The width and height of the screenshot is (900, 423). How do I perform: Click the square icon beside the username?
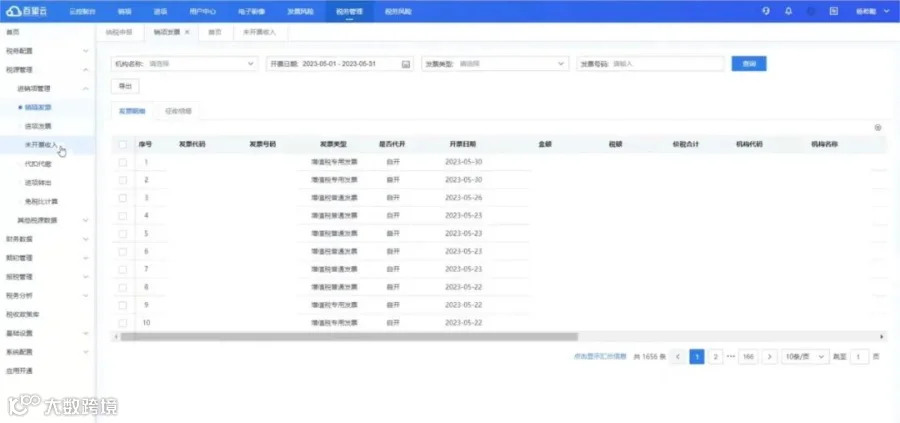834,11
